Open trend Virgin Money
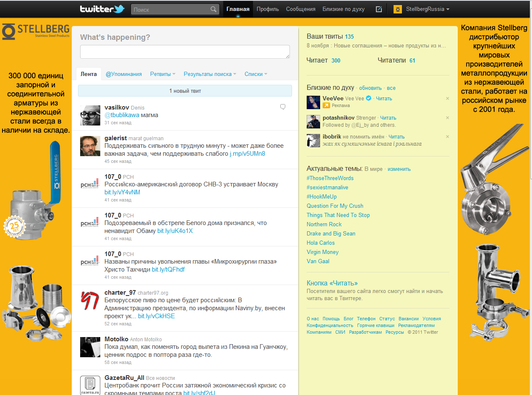The image size is (532, 395). click(x=323, y=252)
